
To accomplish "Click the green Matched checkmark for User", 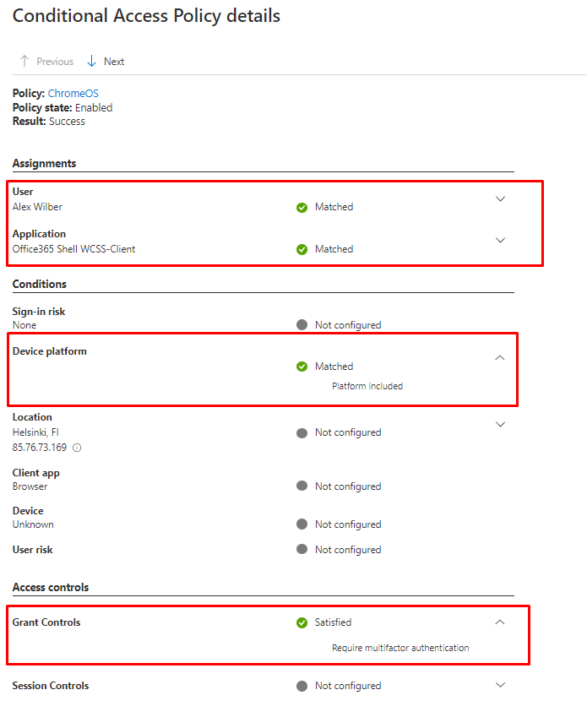I will coord(302,207).
